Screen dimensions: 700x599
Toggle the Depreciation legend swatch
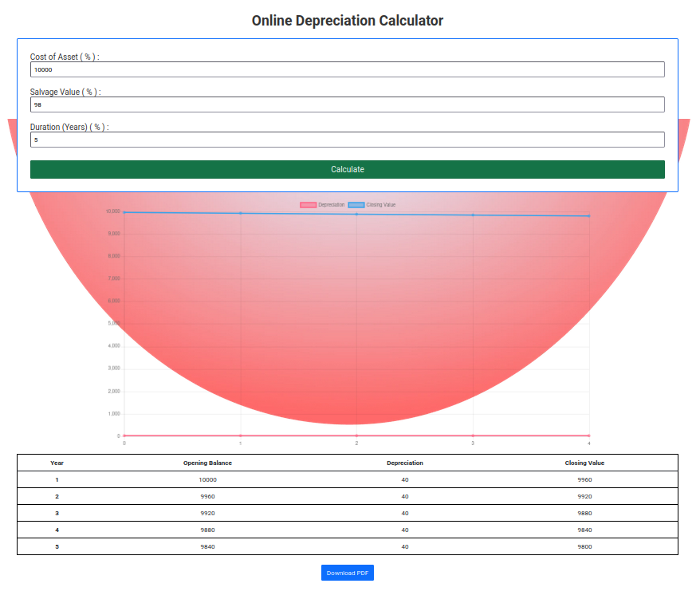(x=308, y=205)
